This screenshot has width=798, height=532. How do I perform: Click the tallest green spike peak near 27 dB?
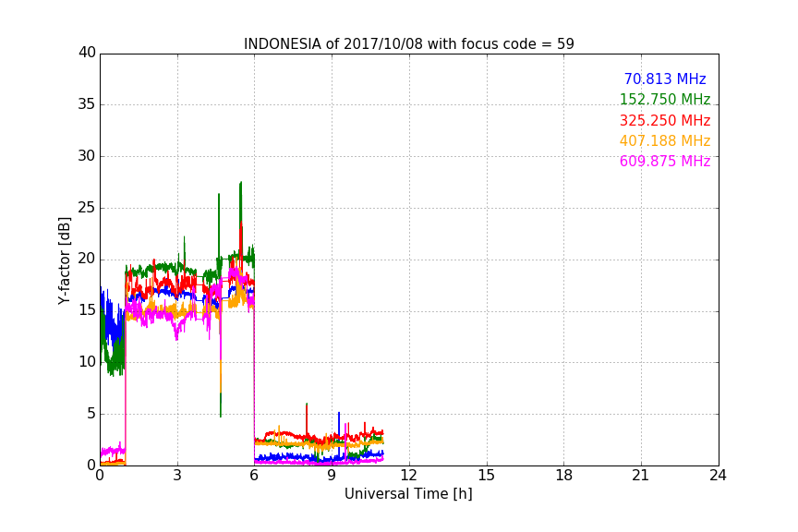[241, 182]
